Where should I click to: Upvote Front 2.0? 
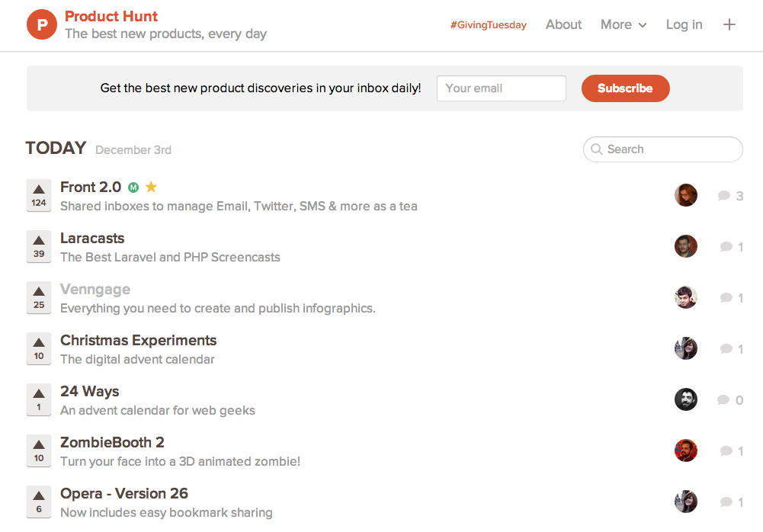(39, 195)
